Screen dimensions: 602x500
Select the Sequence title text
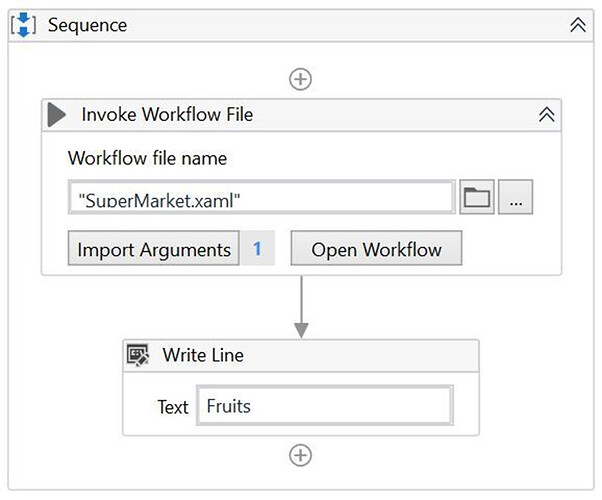(88, 25)
